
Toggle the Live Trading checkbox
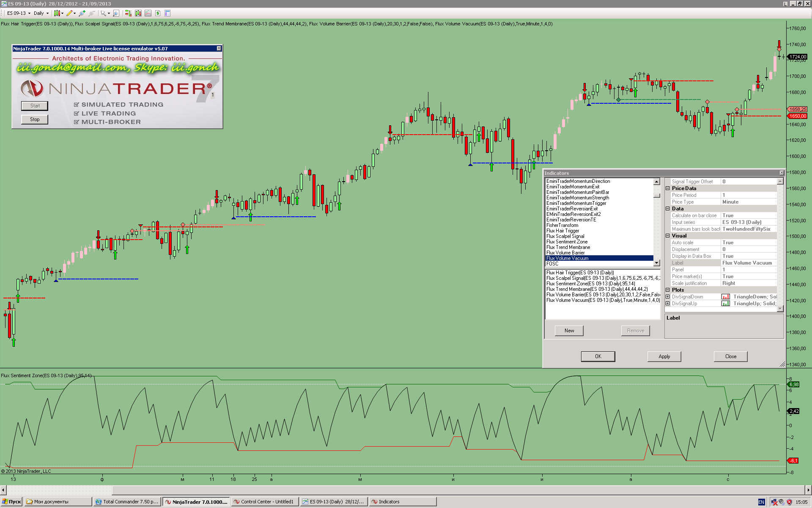point(77,113)
